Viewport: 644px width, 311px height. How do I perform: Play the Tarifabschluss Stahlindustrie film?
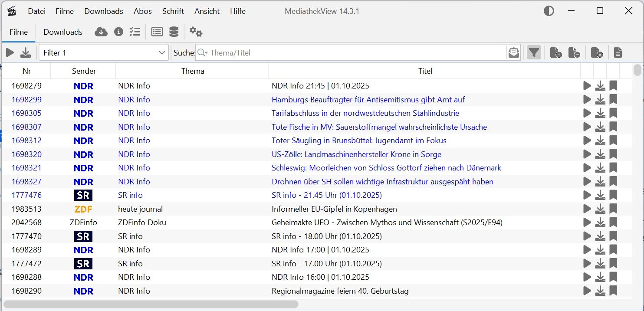click(x=587, y=113)
